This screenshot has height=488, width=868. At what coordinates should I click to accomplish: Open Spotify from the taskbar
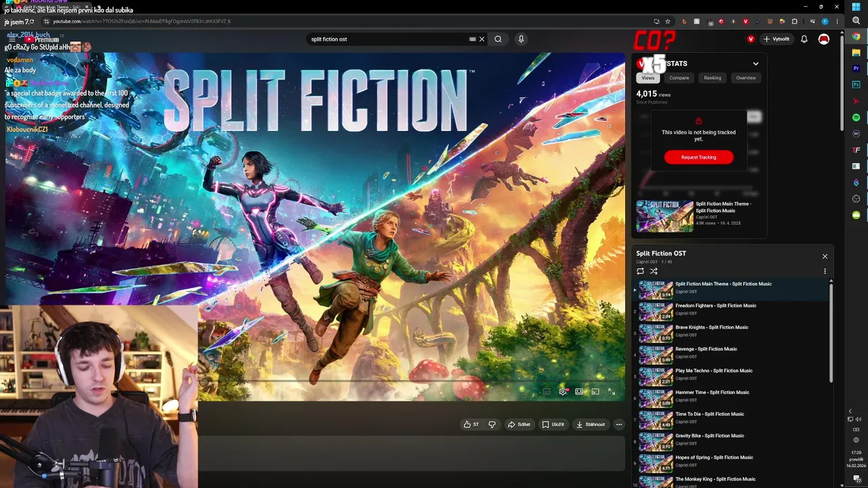[x=856, y=117]
